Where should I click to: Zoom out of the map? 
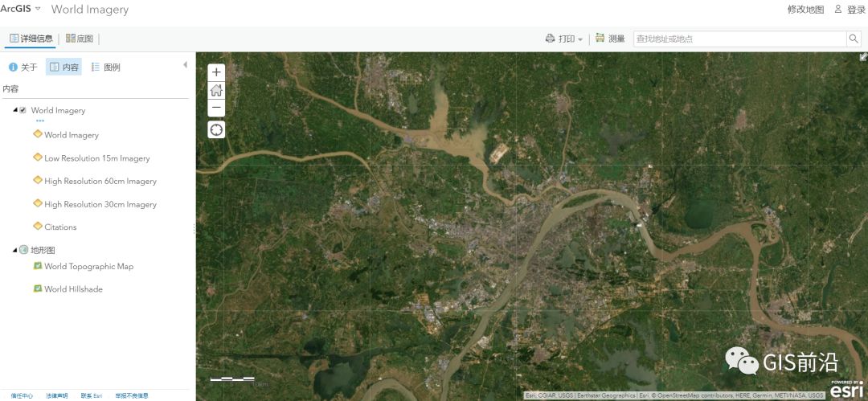[216, 108]
